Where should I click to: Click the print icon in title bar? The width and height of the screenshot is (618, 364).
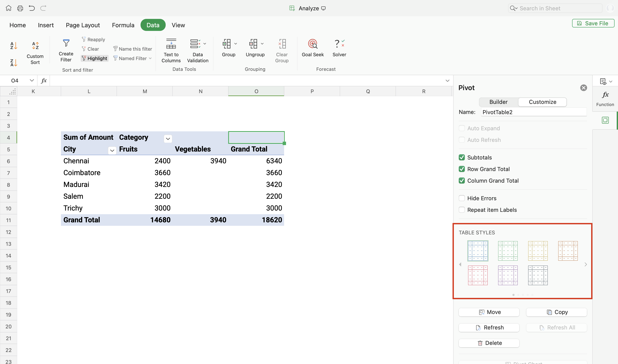[x=20, y=8]
